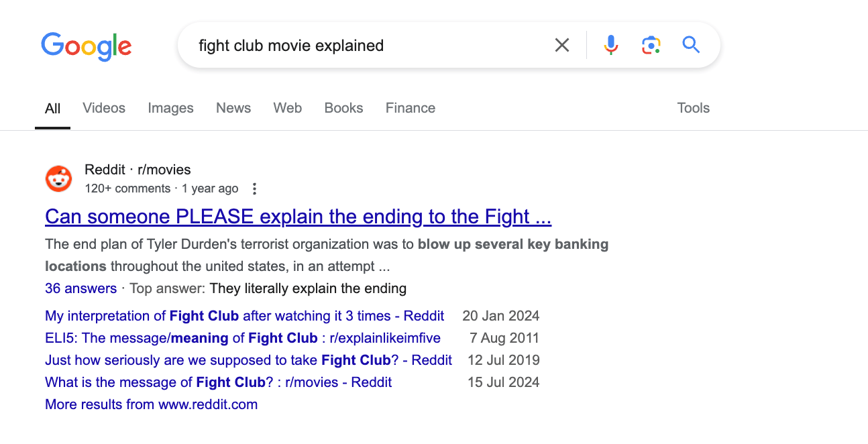Click the magnifying glass search button
This screenshot has width=868, height=444.
(691, 45)
